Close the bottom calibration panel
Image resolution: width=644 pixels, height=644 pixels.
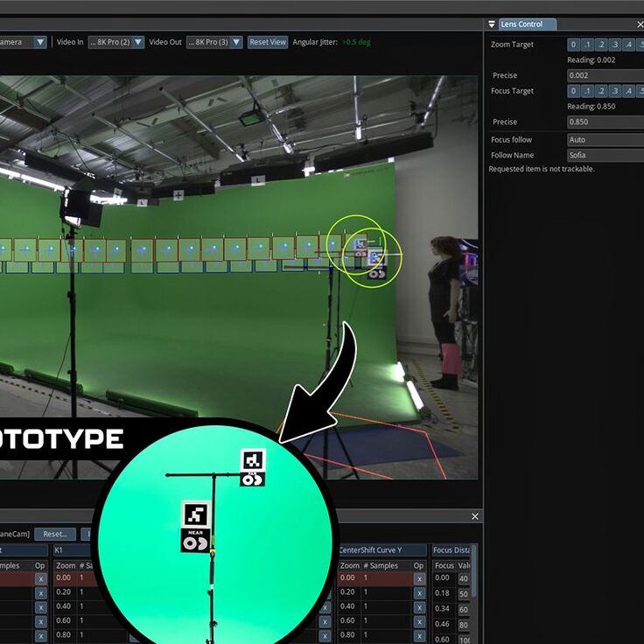pyautogui.click(x=475, y=516)
